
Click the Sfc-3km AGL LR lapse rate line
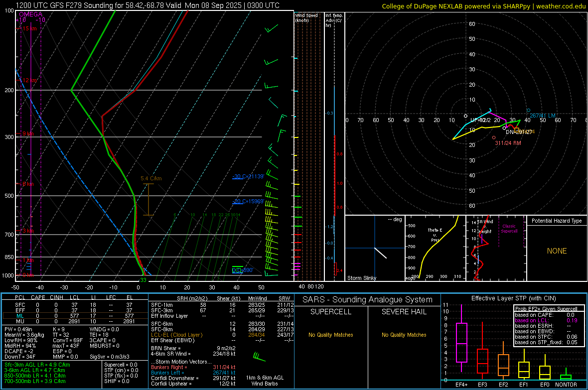(37, 365)
